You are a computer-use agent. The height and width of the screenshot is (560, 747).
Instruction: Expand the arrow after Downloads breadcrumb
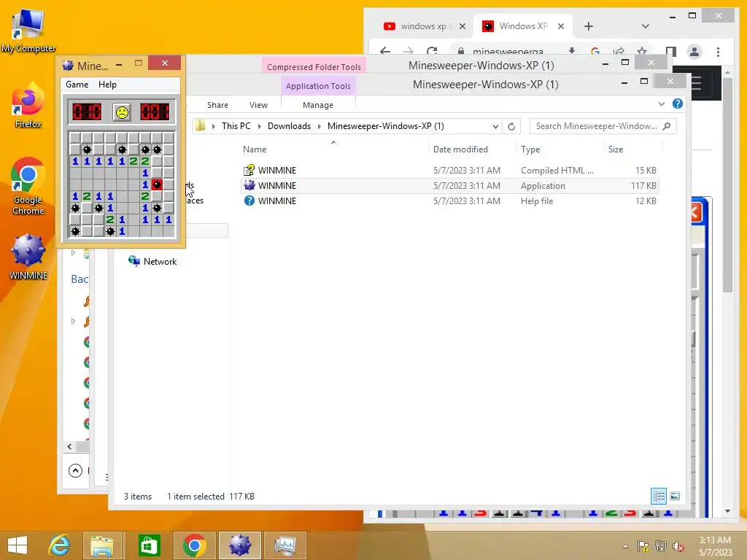click(320, 126)
